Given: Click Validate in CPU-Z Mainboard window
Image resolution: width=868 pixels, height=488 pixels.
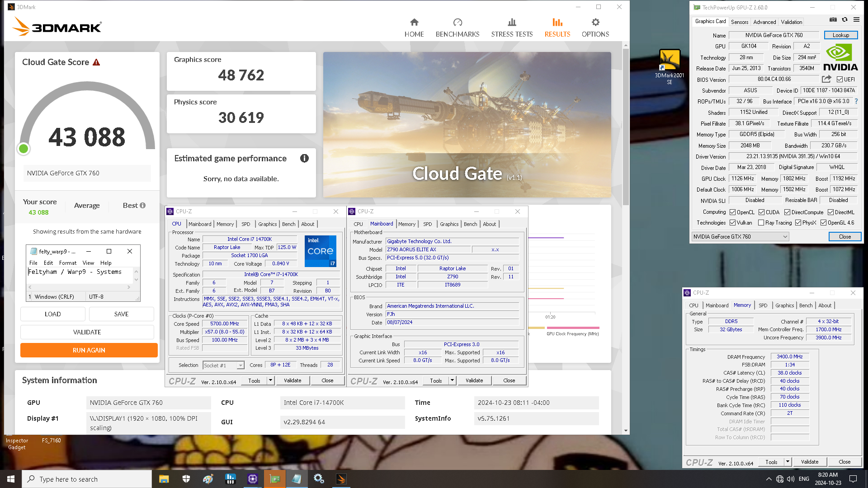Looking at the screenshot, I should (x=474, y=380).
